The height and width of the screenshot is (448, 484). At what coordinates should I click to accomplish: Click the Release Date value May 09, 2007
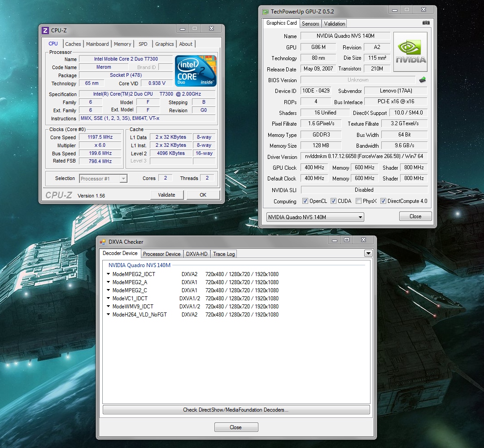point(318,69)
